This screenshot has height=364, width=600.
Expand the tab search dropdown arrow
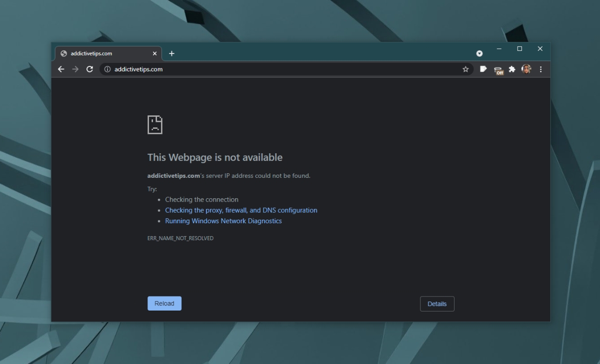[x=479, y=53]
